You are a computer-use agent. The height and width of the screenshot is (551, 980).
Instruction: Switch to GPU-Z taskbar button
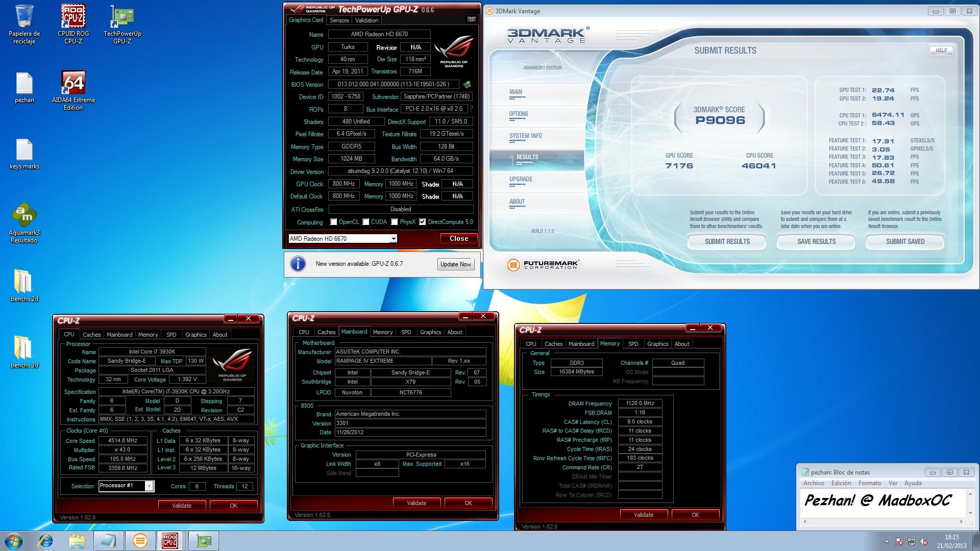pos(204,541)
